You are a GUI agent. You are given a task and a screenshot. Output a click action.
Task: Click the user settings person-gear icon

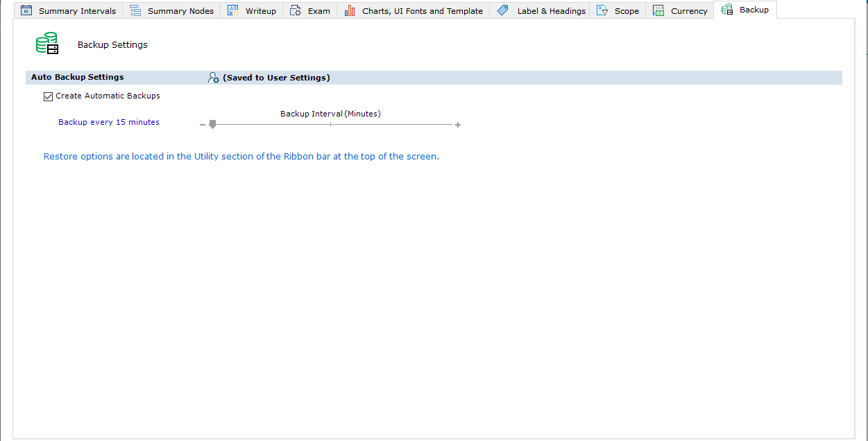click(214, 78)
